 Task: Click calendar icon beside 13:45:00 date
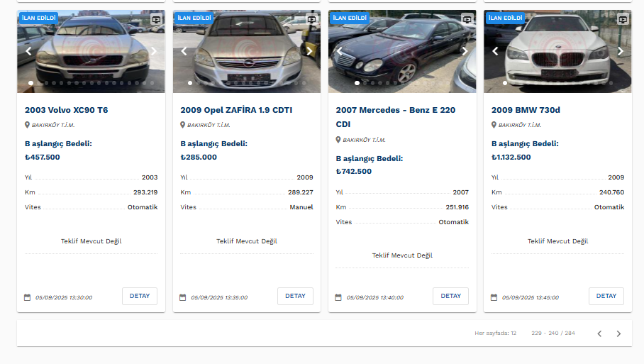494,297
